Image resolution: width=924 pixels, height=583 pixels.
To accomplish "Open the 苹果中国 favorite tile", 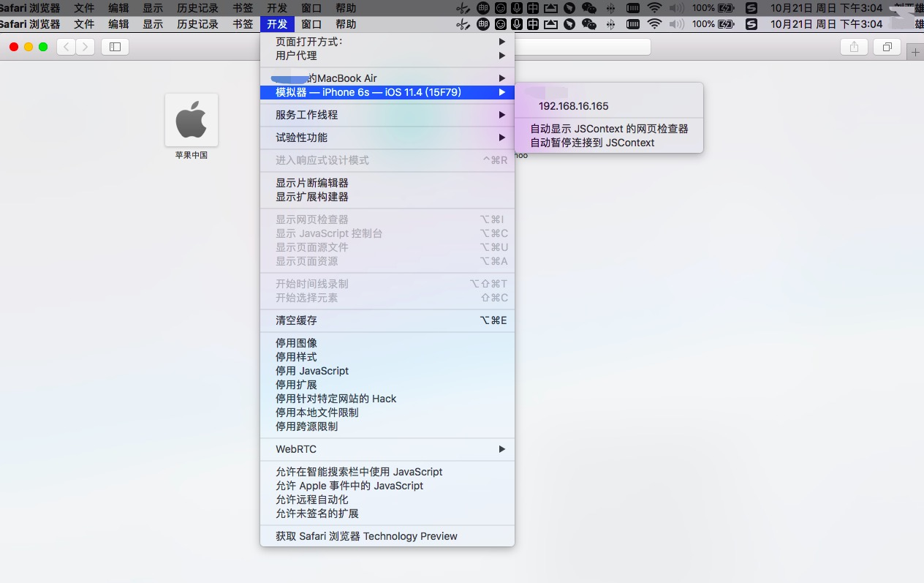I will pyautogui.click(x=192, y=127).
